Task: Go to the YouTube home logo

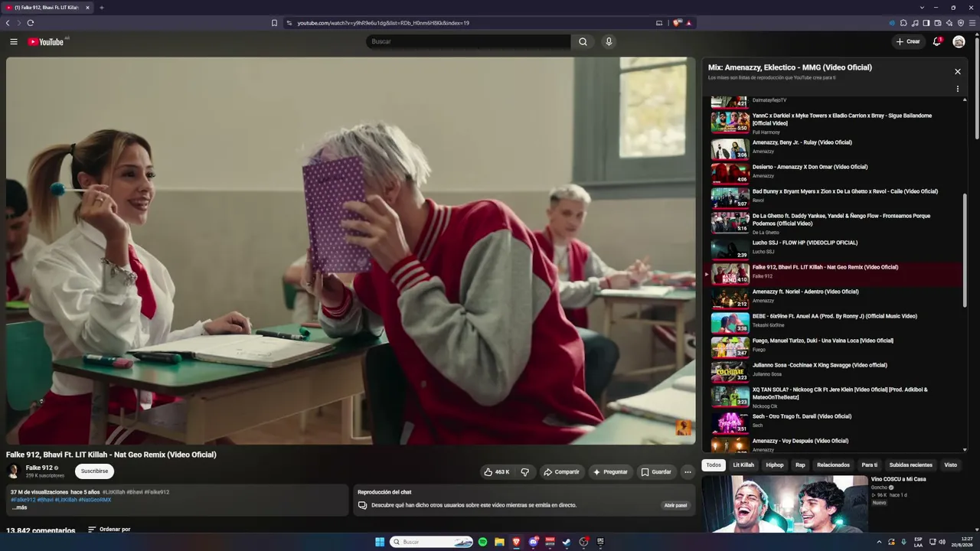Action: pyautogui.click(x=46, y=41)
